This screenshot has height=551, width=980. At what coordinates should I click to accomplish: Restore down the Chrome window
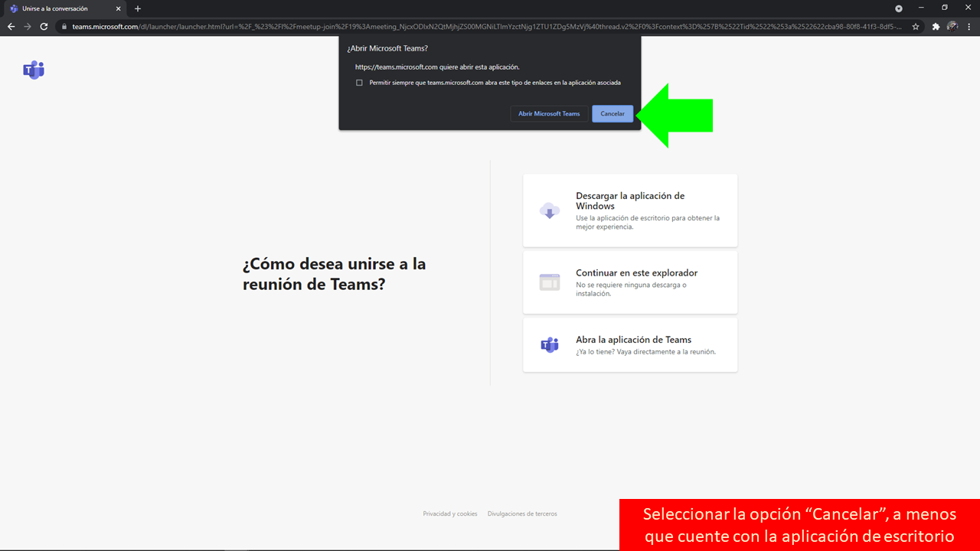[x=945, y=8]
